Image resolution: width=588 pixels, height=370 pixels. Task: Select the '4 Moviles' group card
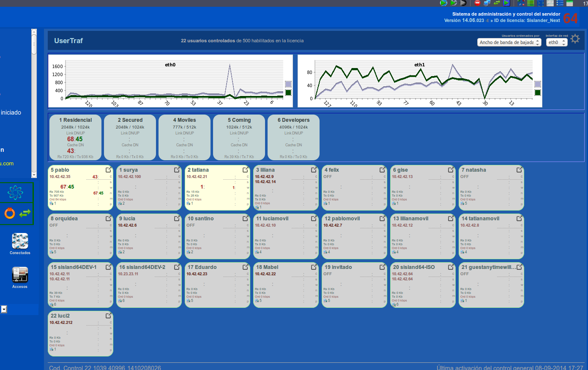184,137
